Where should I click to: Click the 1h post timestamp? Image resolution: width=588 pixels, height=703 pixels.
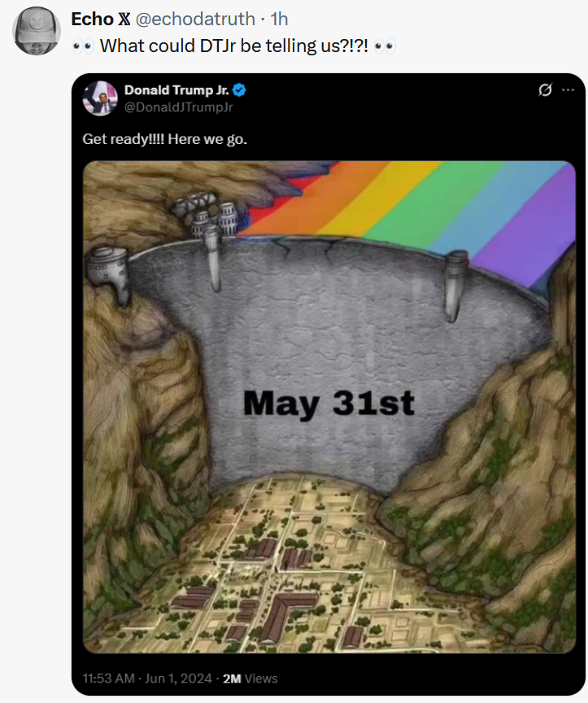point(279,19)
